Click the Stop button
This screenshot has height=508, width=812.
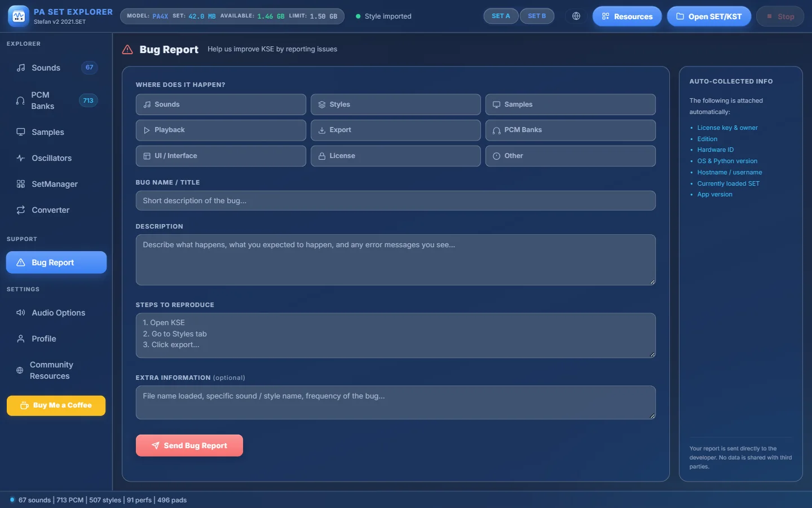[x=780, y=16]
